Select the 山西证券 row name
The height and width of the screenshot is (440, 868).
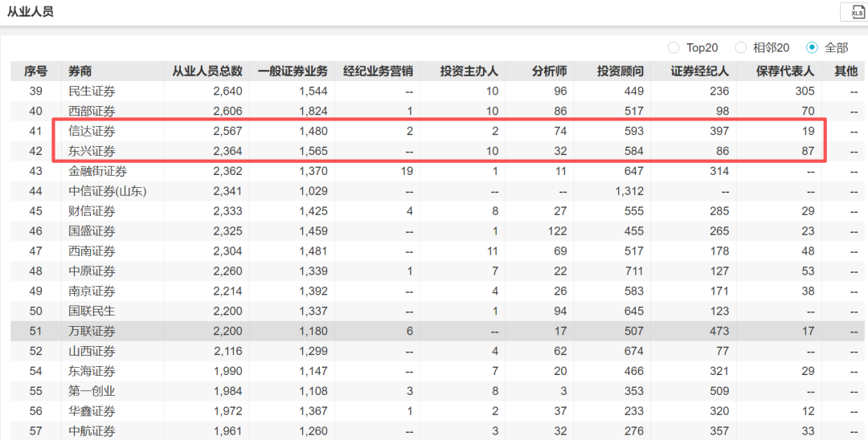[92, 351]
